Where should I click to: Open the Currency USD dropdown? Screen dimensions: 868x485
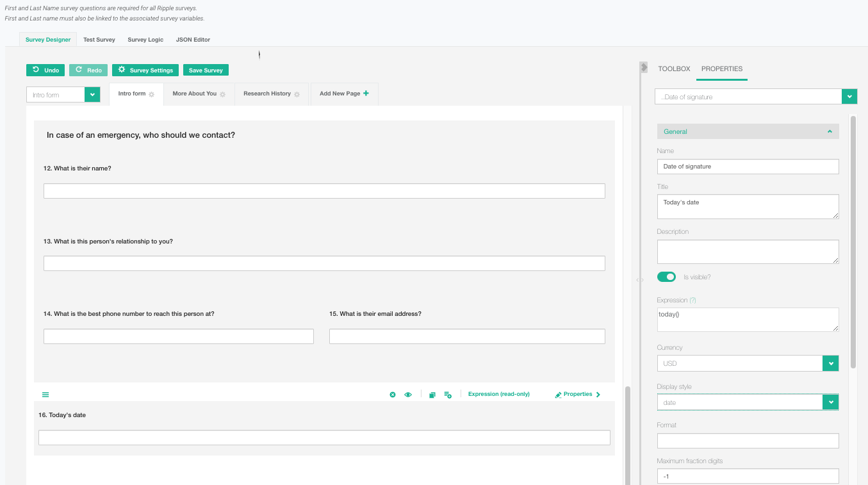830,363
